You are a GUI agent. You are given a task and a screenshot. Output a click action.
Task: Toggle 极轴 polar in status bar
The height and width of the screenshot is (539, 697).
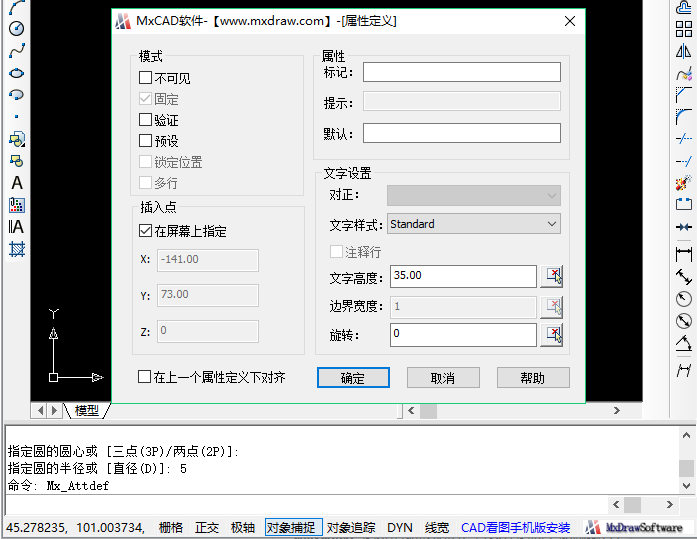pos(243,527)
